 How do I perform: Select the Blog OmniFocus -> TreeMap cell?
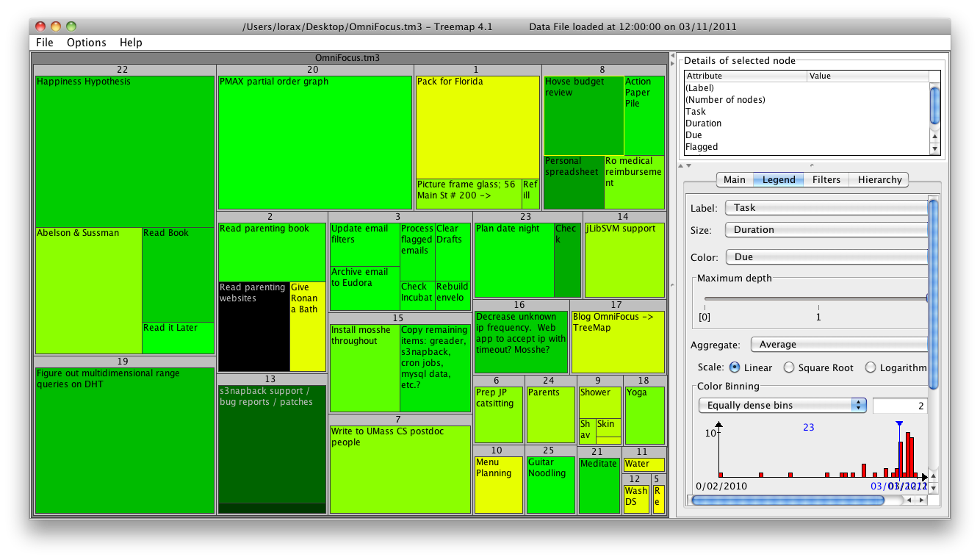(618, 342)
